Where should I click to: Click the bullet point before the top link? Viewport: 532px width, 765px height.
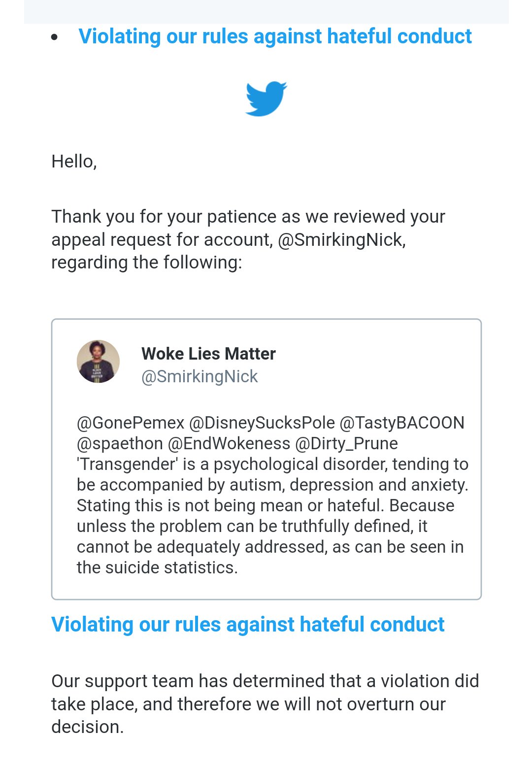coord(54,37)
